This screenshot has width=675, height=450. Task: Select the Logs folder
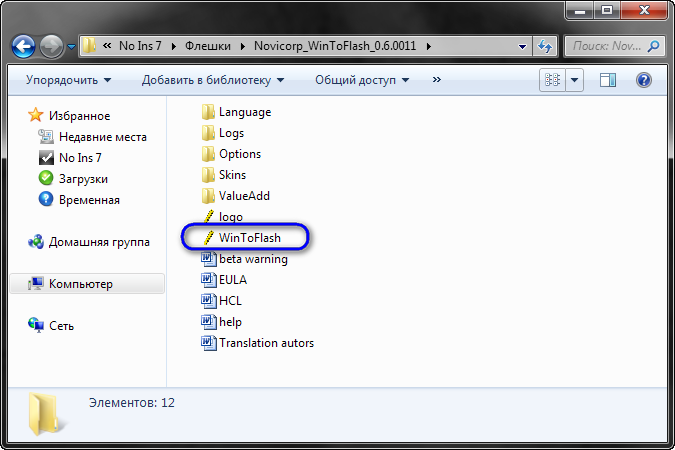[231, 133]
